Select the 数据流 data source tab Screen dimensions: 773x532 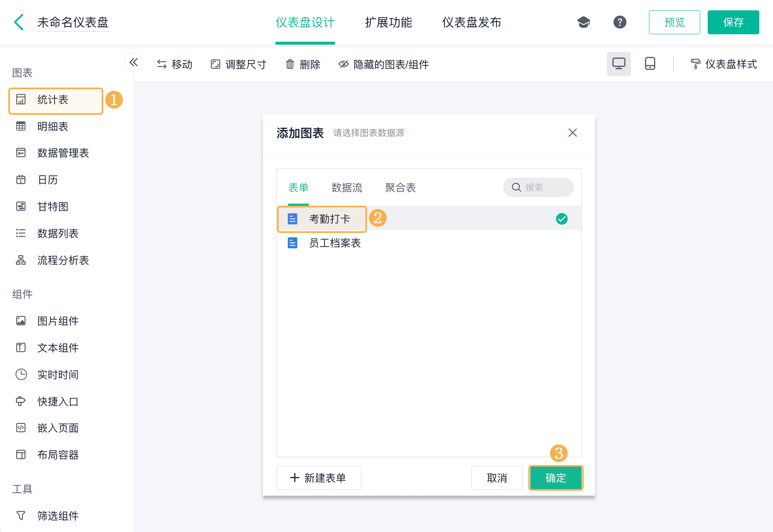347,188
